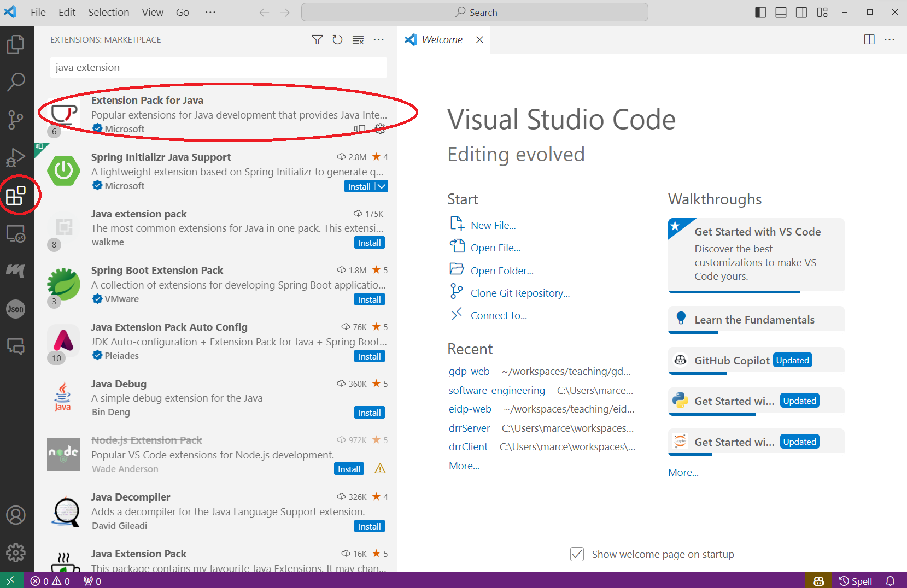Show More walkthroughs
Image resolution: width=907 pixels, height=588 pixels.
[x=683, y=472]
